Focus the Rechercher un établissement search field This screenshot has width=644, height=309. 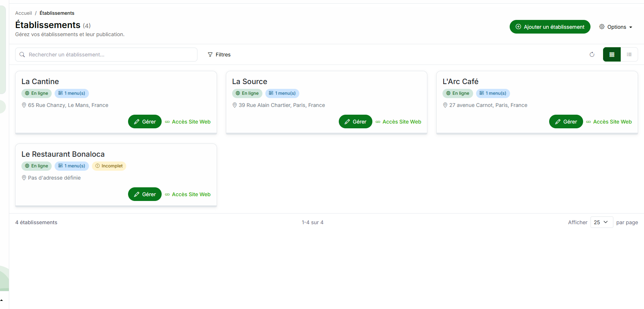[x=106, y=55]
